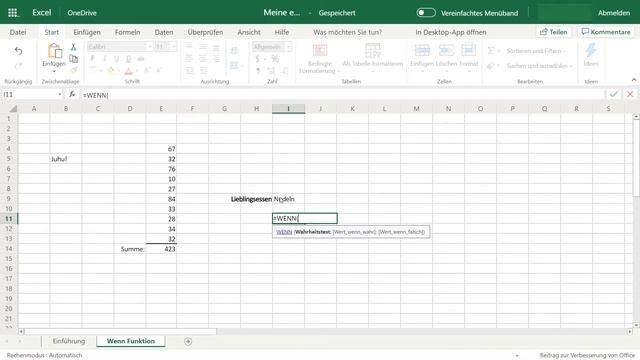Image resolution: width=640 pixels, height=360 pixels.
Task: Apply the red font color
Action: click(129, 71)
